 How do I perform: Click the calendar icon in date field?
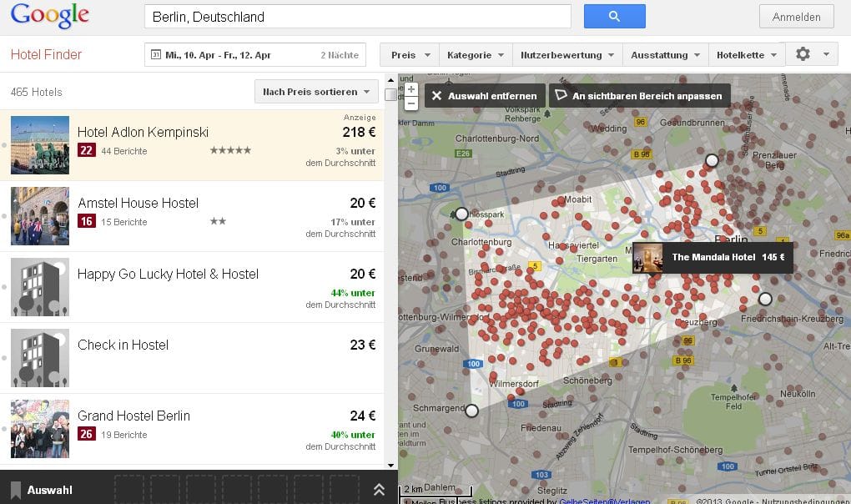point(156,54)
